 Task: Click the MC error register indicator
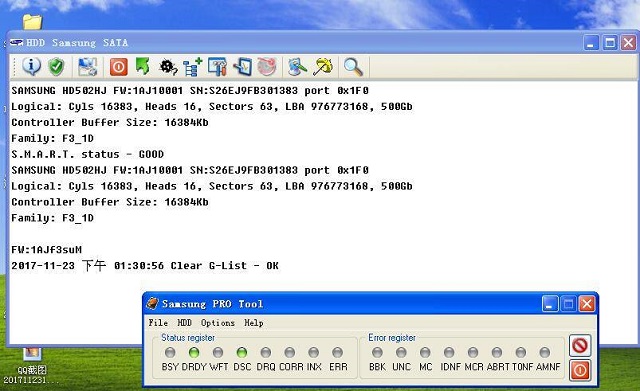[x=425, y=352]
